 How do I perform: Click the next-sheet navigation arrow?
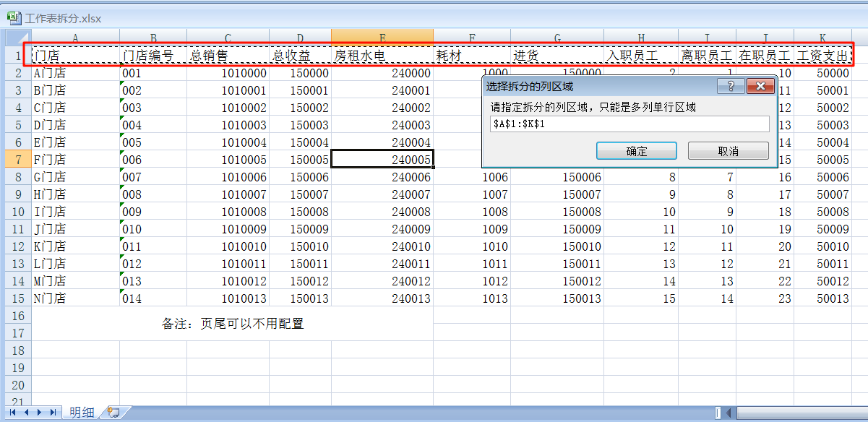tap(39, 412)
